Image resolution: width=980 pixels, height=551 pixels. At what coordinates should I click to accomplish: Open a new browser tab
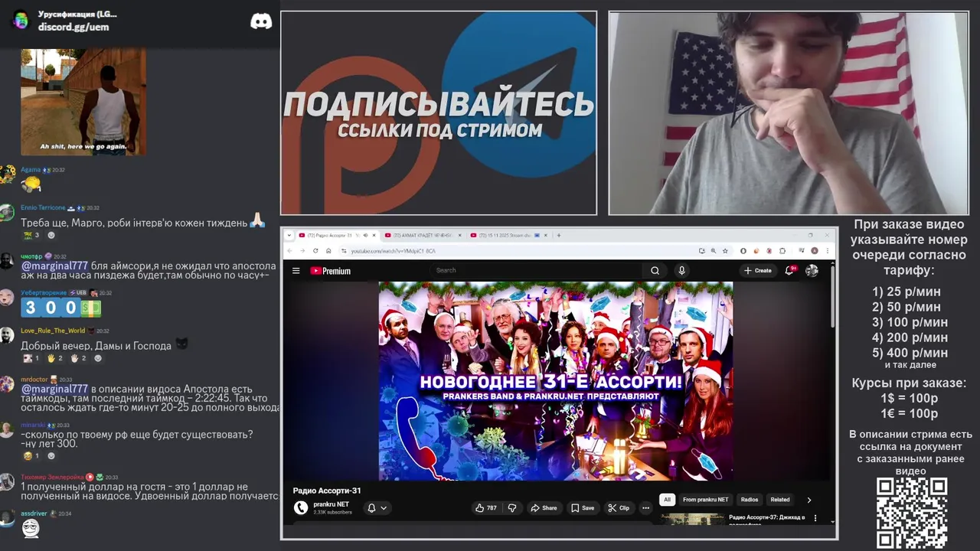pyautogui.click(x=559, y=235)
